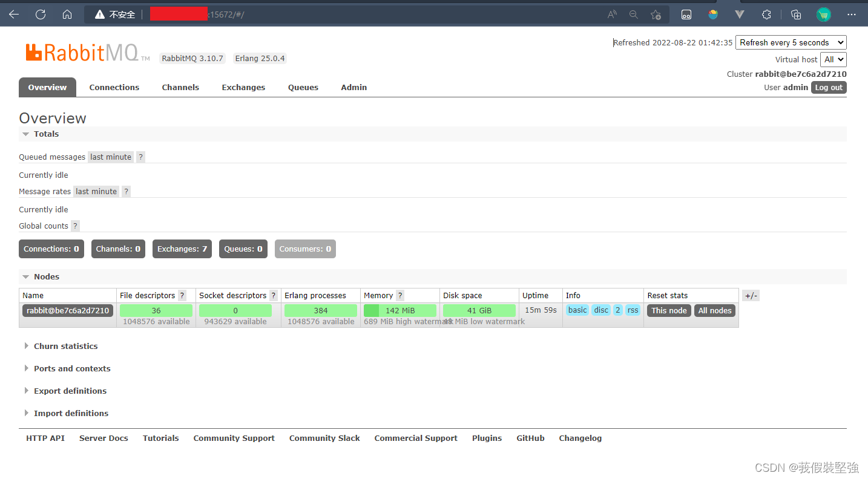Select the Overview tab
Viewport: 868px width, 479px height.
pyautogui.click(x=47, y=87)
